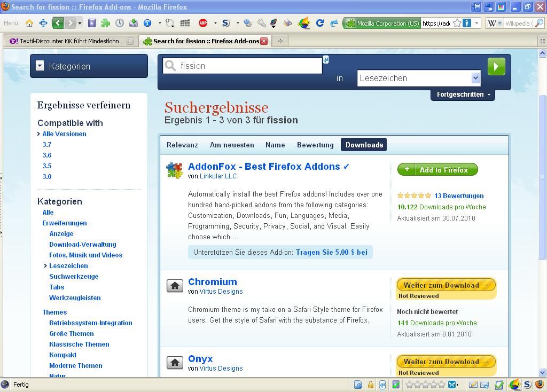Select the Lesezeichen category in the sidebar
Image resolution: width=547 pixels, height=392 pixels.
pos(68,266)
